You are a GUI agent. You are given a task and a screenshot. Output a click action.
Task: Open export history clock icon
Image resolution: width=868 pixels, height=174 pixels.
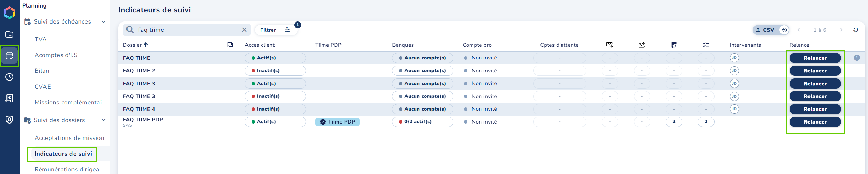point(785,30)
